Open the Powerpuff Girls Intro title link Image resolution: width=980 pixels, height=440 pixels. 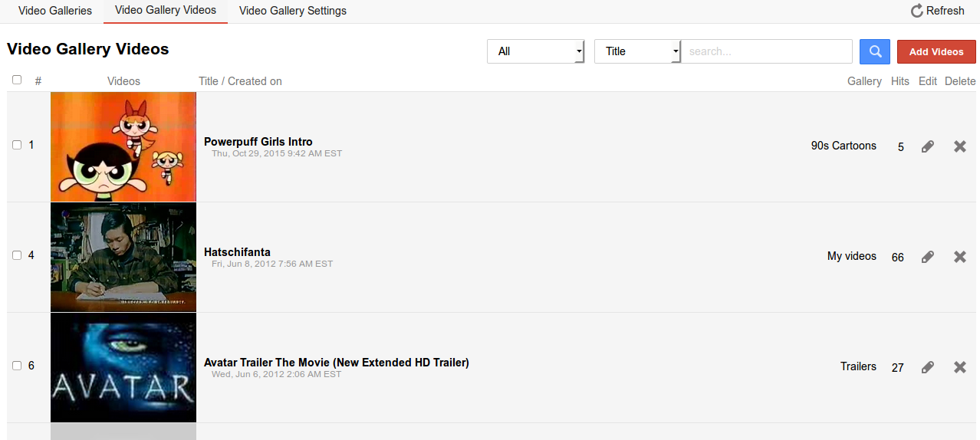[258, 142]
